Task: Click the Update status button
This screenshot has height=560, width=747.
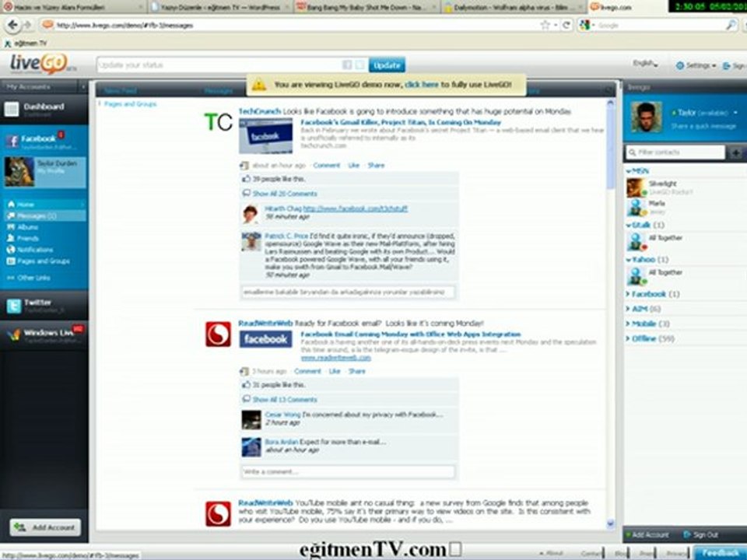Action: pyautogui.click(x=387, y=65)
